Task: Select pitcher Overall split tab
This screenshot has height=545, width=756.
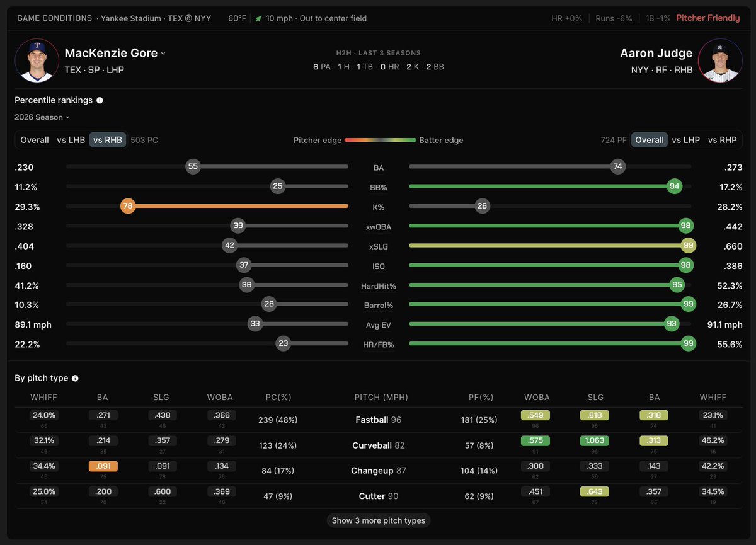Action: pos(35,140)
